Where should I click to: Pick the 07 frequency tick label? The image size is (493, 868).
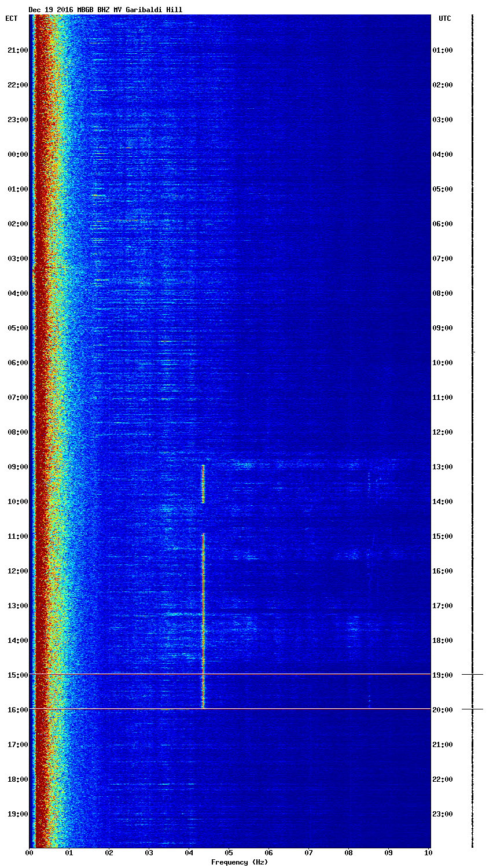309,853
